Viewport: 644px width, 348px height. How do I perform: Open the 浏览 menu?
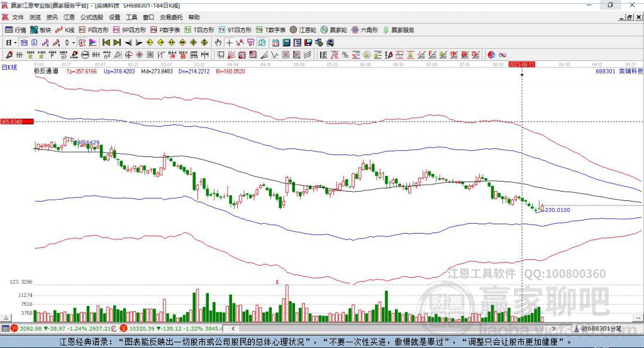[x=35, y=17]
